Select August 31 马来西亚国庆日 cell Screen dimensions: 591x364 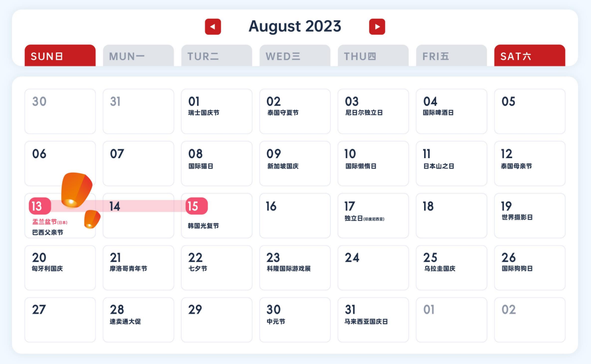click(373, 319)
